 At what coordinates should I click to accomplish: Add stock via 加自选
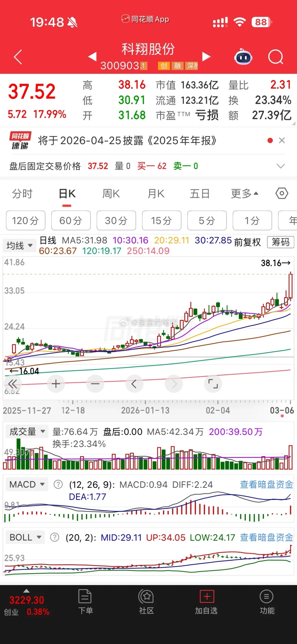click(206, 602)
